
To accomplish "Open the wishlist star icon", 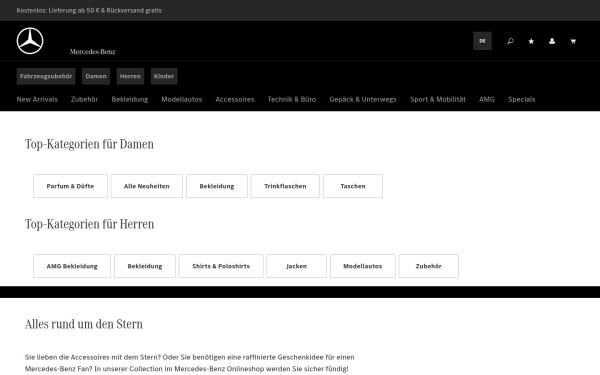I will 531,41.
